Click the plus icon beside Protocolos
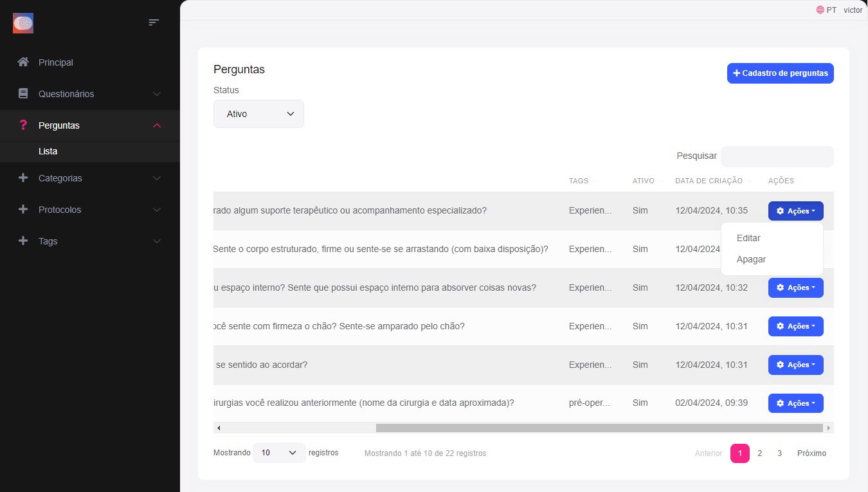 point(23,210)
